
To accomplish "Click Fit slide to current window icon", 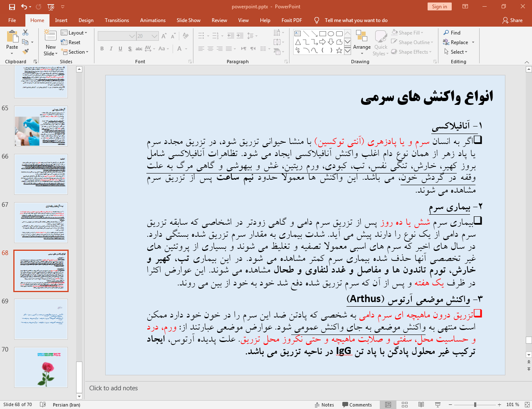I will 527,405.
